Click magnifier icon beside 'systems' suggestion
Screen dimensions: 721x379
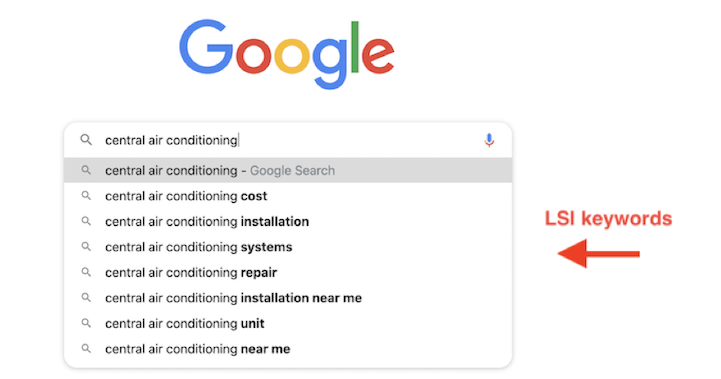86,247
